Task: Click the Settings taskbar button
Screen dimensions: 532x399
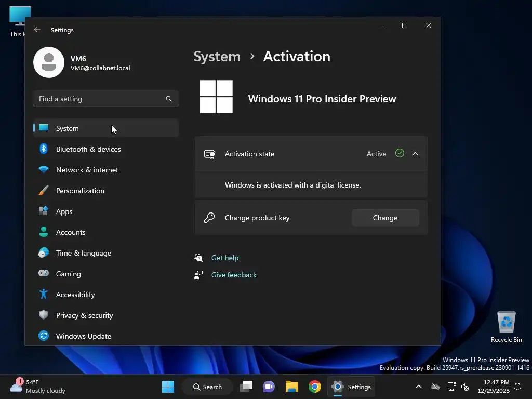Action: pyautogui.click(x=351, y=387)
